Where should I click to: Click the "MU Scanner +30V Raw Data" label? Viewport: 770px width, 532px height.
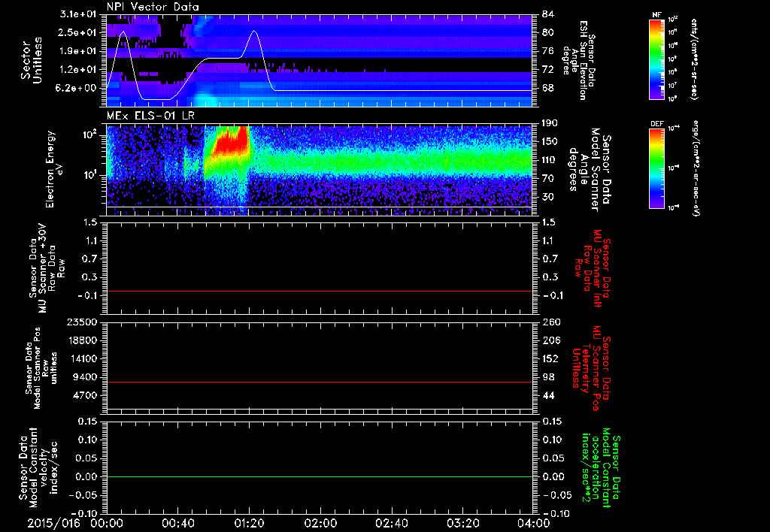click(47, 268)
